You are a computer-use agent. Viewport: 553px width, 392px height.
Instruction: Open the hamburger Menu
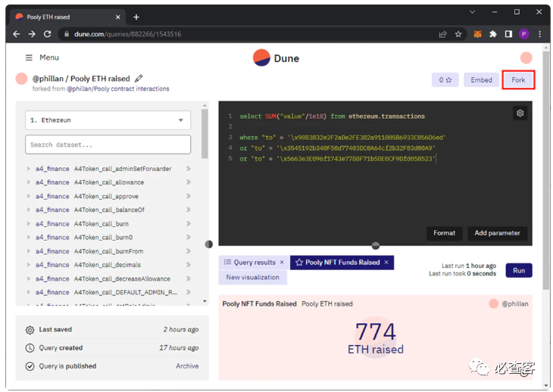coord(42,58)
